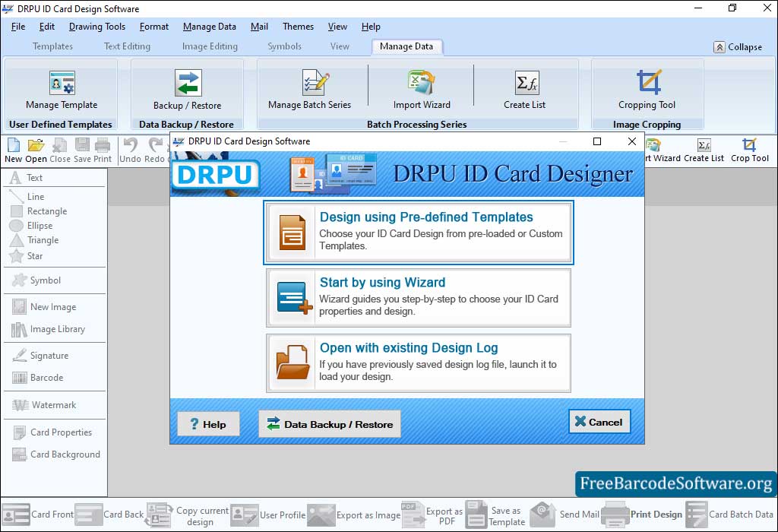
Task: Select the Line drawing tool
Action: point(27,197)
